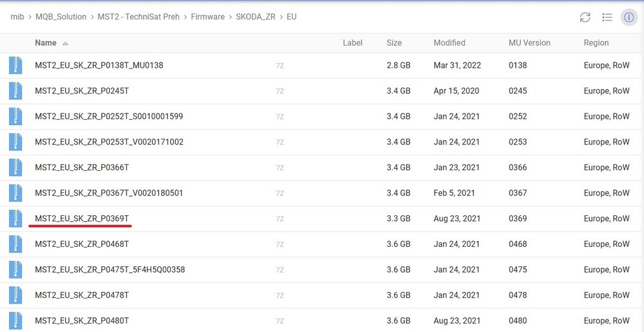The image size is (644, 332).
Task: Select MST2_EU_SK_ZR_P0475T_5F4H5Q00358 file name
Action: pyautogui.click(x=109, y=269)
